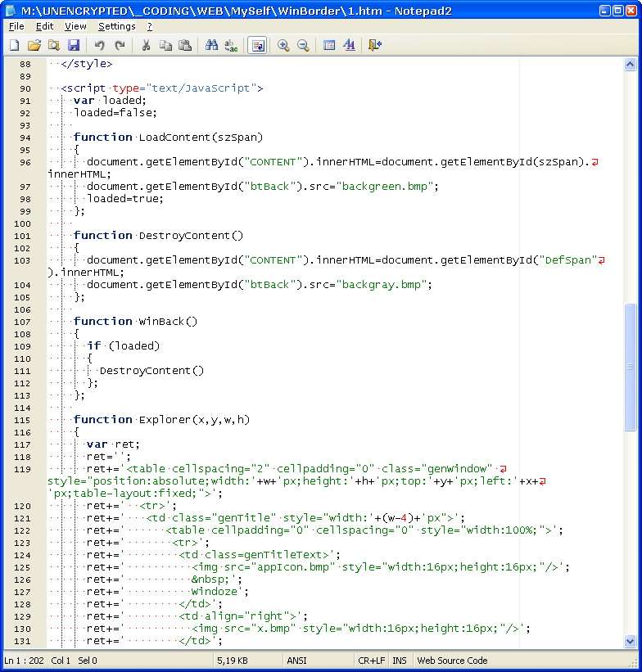Toggle word wrap toolbar button
This screenshot has width=642, height=672.
point(258,45)
